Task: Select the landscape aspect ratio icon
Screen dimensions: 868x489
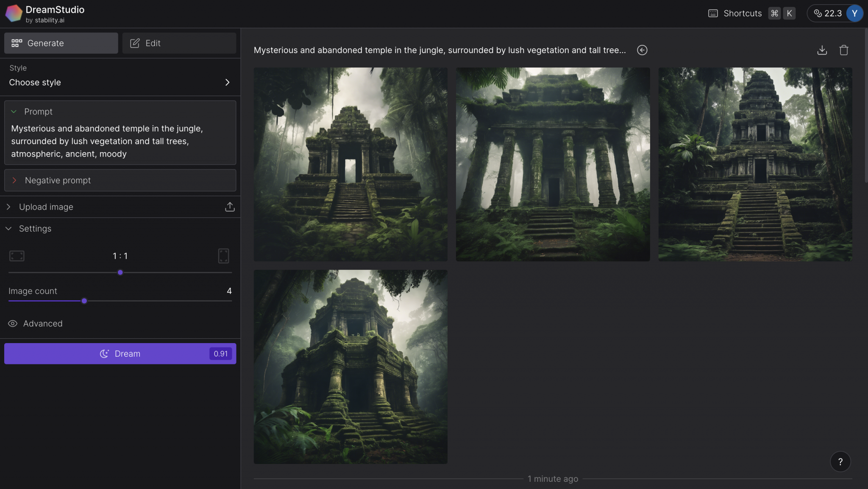Action: [x=16, y=256]
